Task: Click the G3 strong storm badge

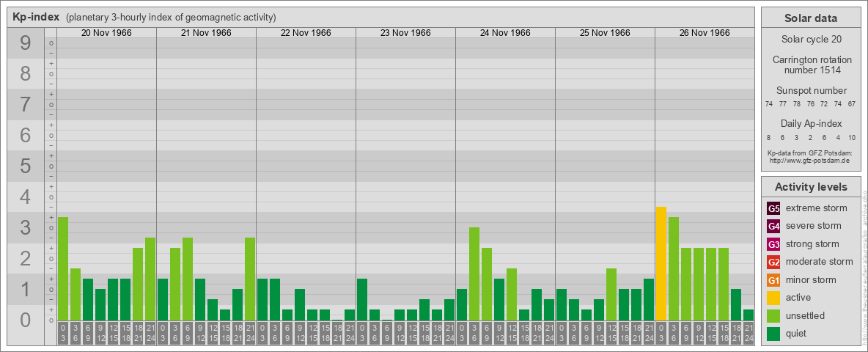Action: coord(773,244)
